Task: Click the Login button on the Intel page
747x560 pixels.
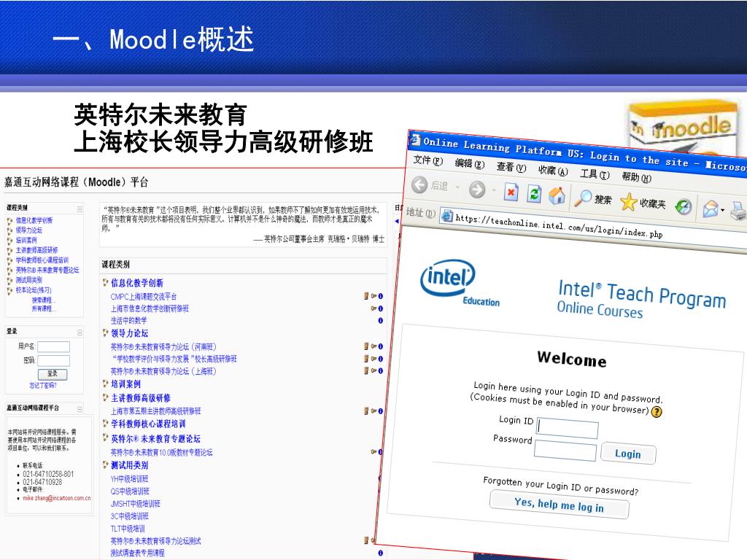Action: (x=628, y=454)
